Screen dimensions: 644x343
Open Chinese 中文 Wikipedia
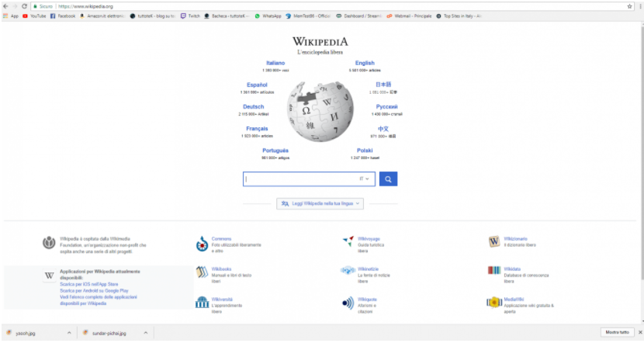tap(383, 129)
